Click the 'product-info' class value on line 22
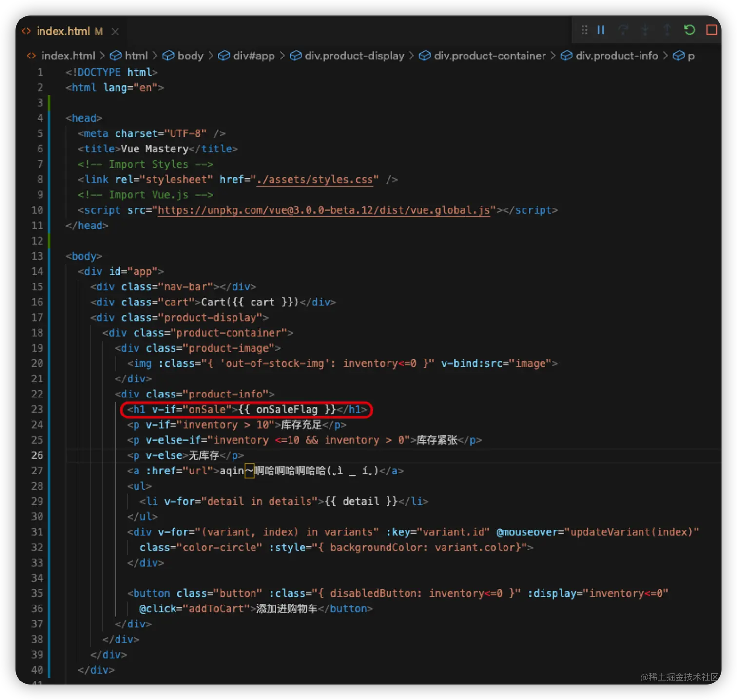 pos(225,394)
